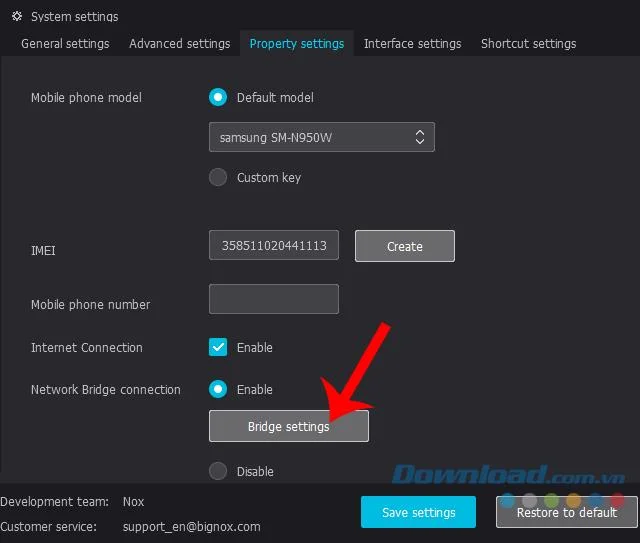Open the General settings tab
This screenshot has width=640, height=543.
click(x=65, y=44)
